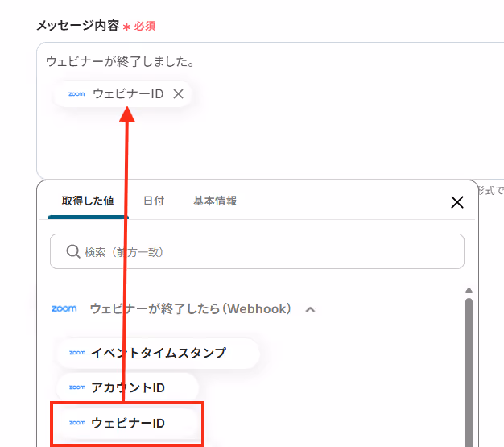Focus the 検索（前方一致） search field
The height and width of the screenshot is (447, 504).
[x=257, y=251]
